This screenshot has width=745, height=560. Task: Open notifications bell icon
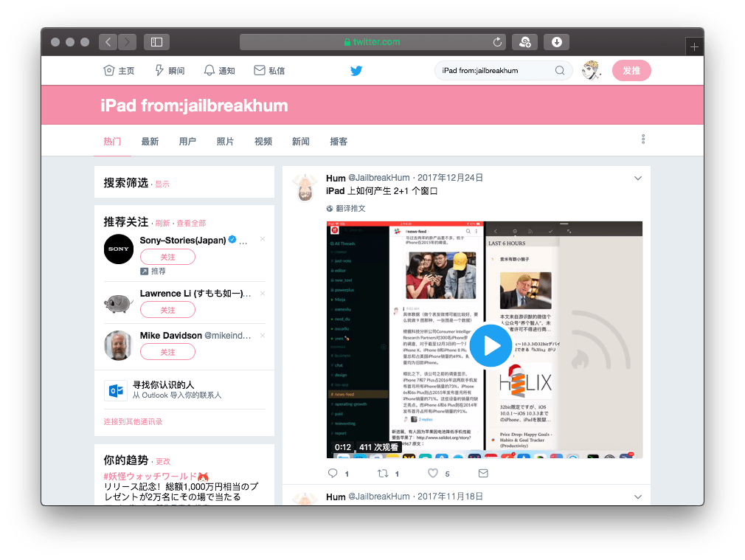coord(209,71)
